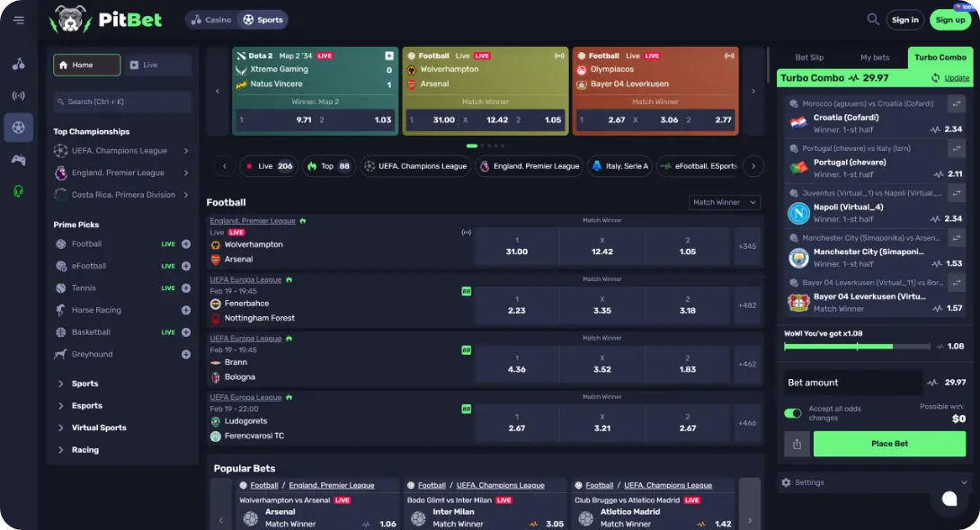Click the share icon beside Place Bet
Screen dimensions: 980x530
click(x=797, y=444)
